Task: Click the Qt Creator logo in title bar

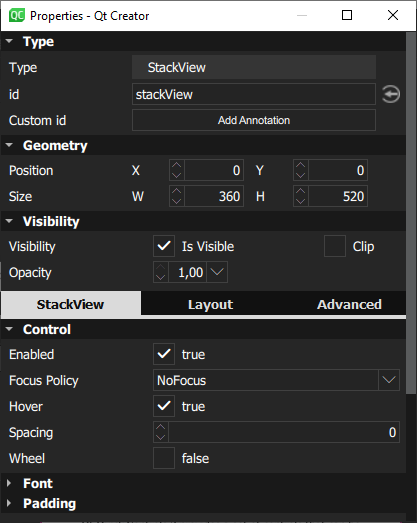Action: point(16,15)
